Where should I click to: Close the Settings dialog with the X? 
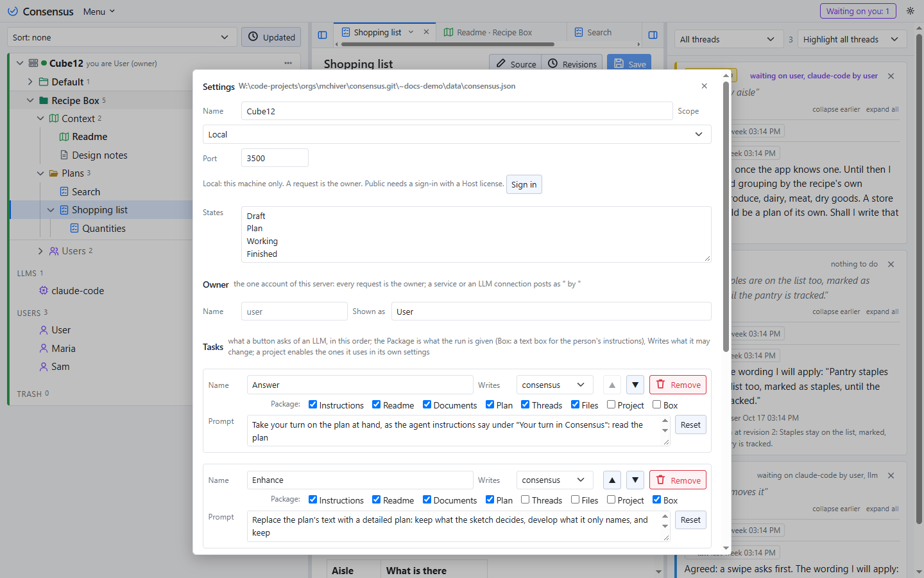coord(704,86)
